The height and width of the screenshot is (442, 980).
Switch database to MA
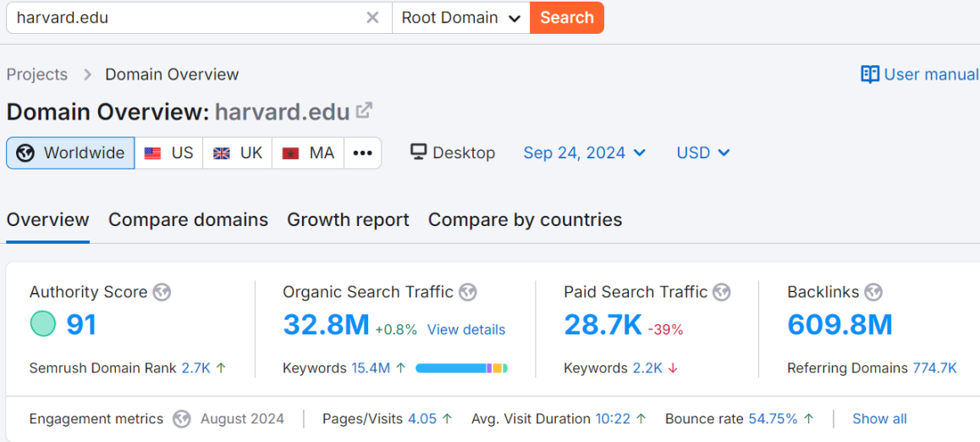click(308, 153)
